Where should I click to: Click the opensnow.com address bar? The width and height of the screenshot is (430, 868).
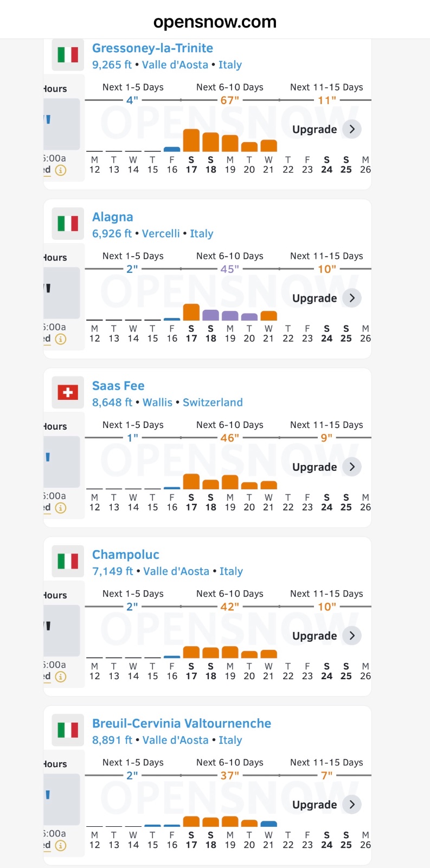pyautogui.click(x=215, y=22)
